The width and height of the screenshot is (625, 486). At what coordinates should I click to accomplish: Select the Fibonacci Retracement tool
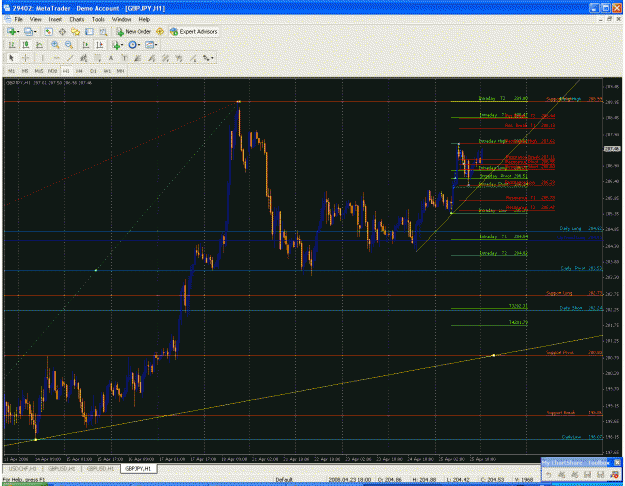(97, 58)
